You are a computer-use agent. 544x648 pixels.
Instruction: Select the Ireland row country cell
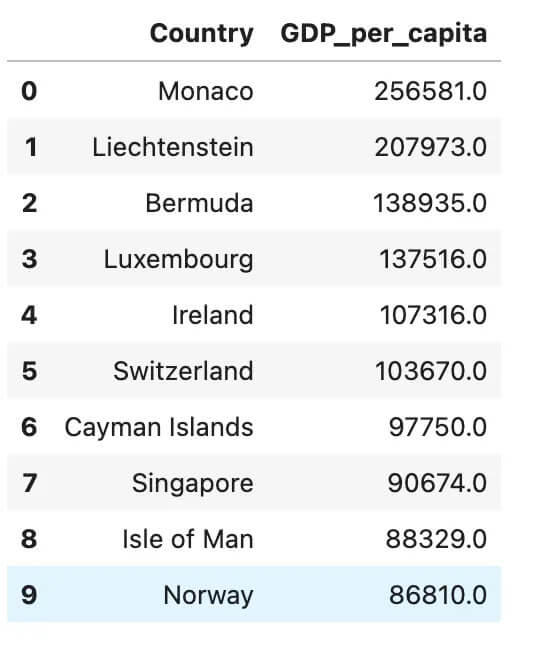(212, 315)
